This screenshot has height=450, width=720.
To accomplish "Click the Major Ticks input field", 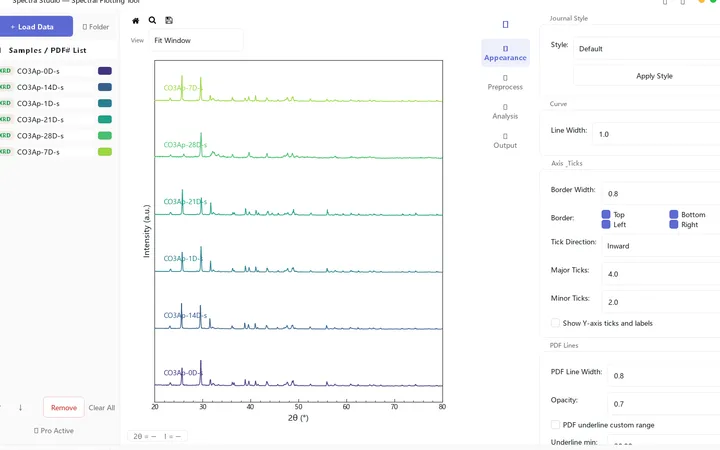I will pos(661,274).
